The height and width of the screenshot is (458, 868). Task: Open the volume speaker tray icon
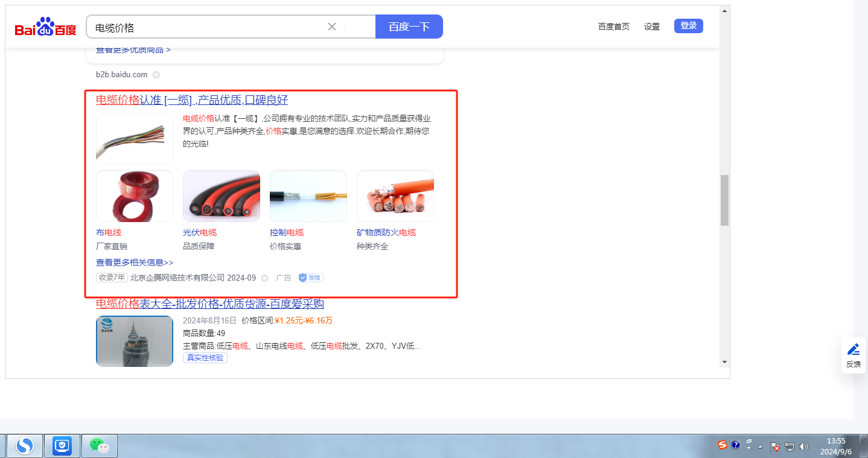coord(803,447)
